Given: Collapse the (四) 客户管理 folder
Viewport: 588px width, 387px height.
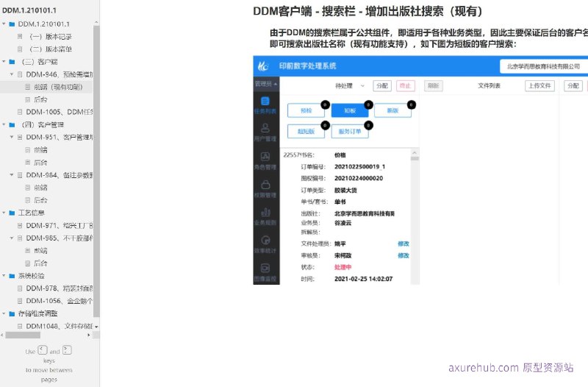Looking at the screenshot, I should click(x=4, y=124).
